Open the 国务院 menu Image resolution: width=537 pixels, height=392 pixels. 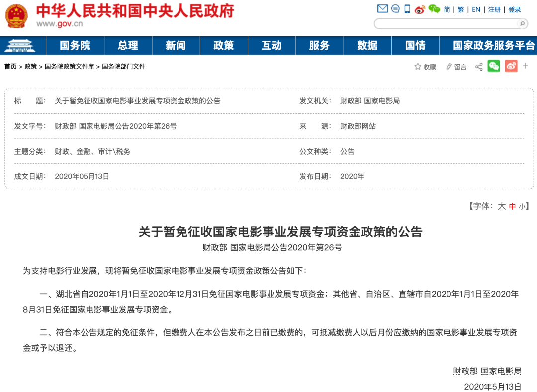click(75, 46)
